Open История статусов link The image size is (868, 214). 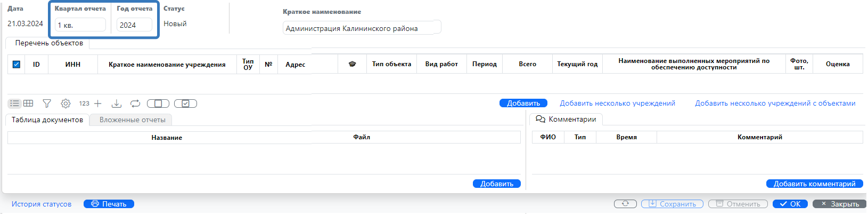point(42,204)
